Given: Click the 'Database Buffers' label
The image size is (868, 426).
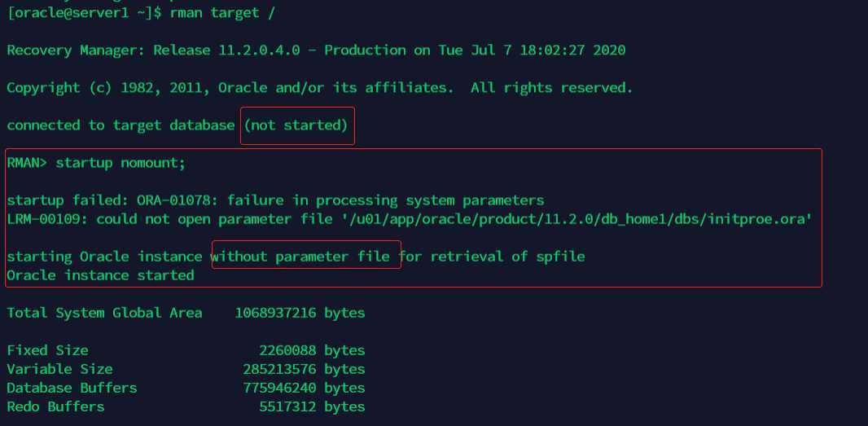Looking at the screenshot, I should pos(72,388).
